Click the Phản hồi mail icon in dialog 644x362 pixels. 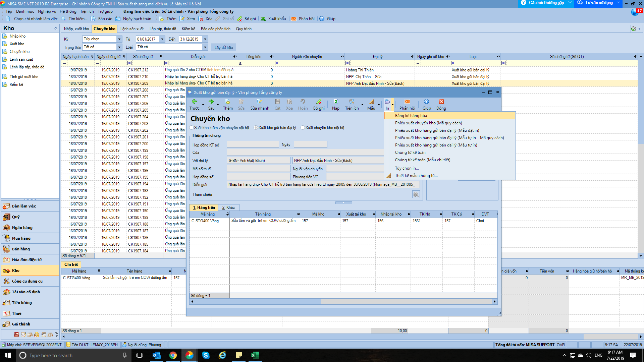point(407,102)
